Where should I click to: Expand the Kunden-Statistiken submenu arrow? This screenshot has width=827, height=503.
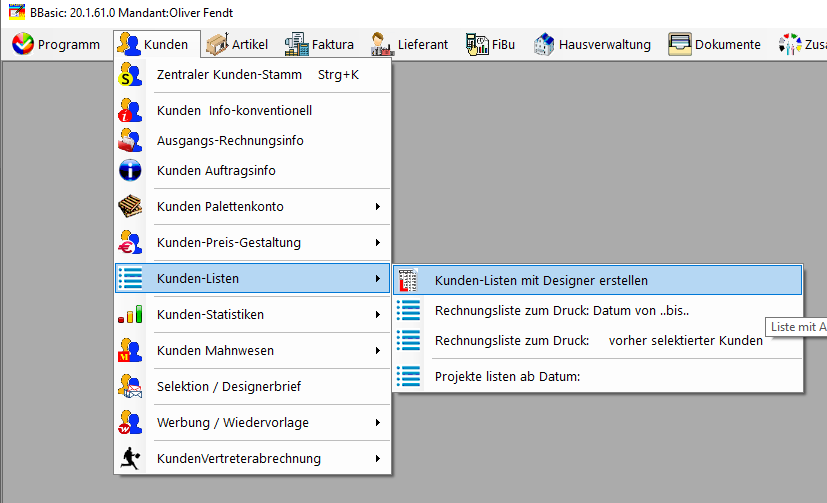(378, 315)
